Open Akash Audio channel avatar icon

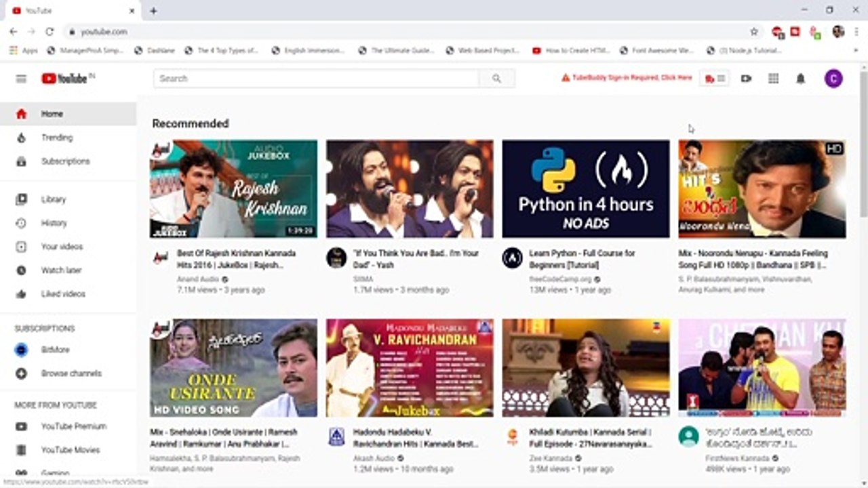coord(336,436)
